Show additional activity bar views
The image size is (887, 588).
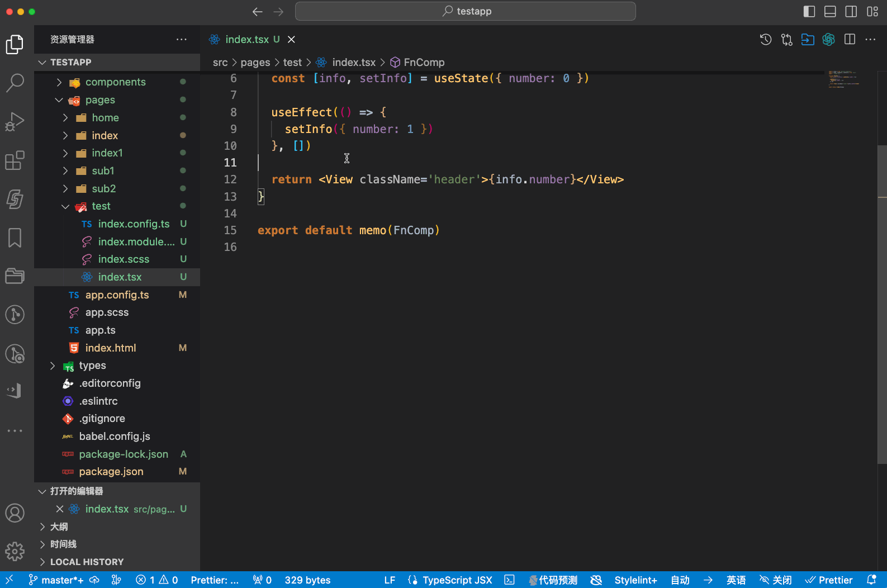point(15,431)
